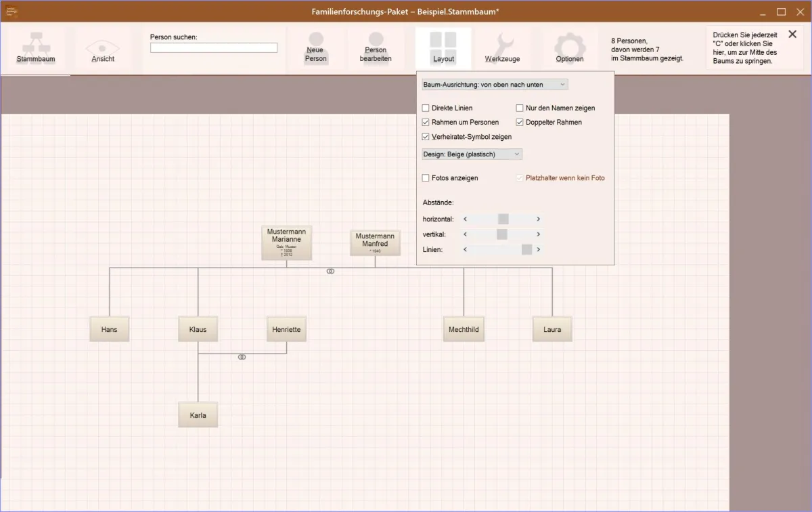Enable the Fotos anzeigen checkbox
Image resolution: width=812 pixels, height=512 pixels.
(x=426, y=178)
